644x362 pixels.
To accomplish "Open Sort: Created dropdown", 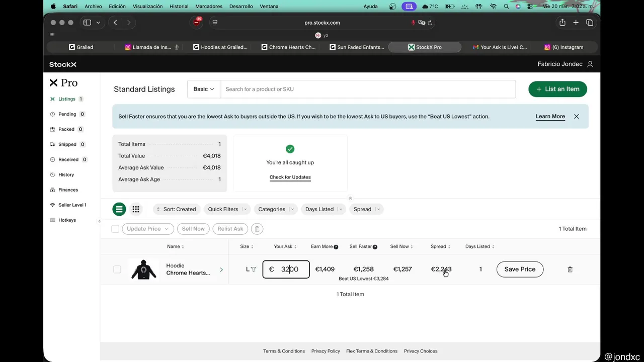I will (x=176, y=209).
